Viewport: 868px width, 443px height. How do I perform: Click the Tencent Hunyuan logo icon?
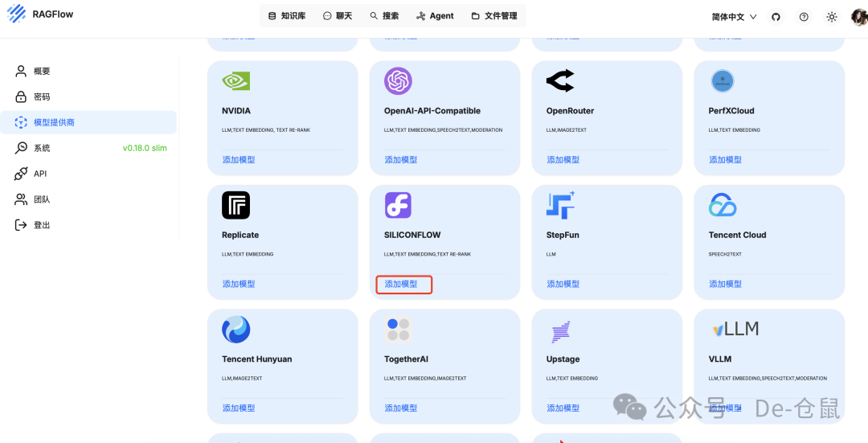point(235,330)
